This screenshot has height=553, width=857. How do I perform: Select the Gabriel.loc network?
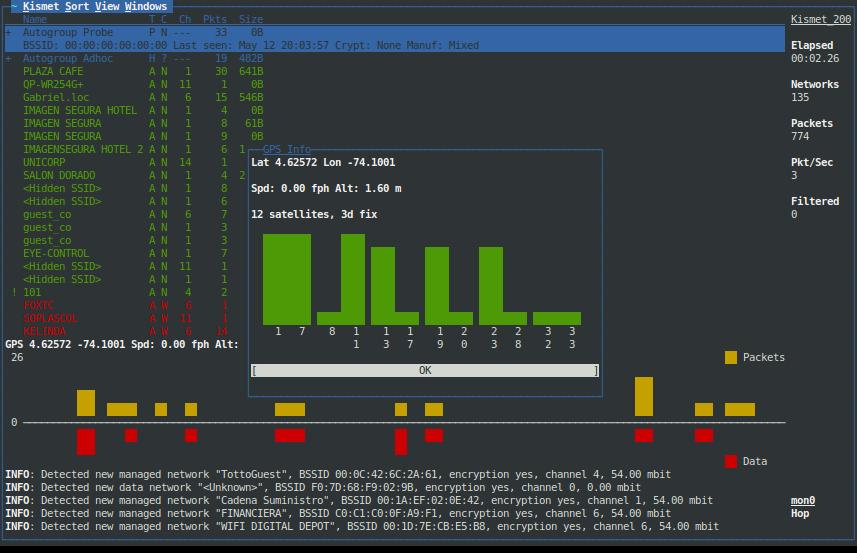[x=56, y=97]
